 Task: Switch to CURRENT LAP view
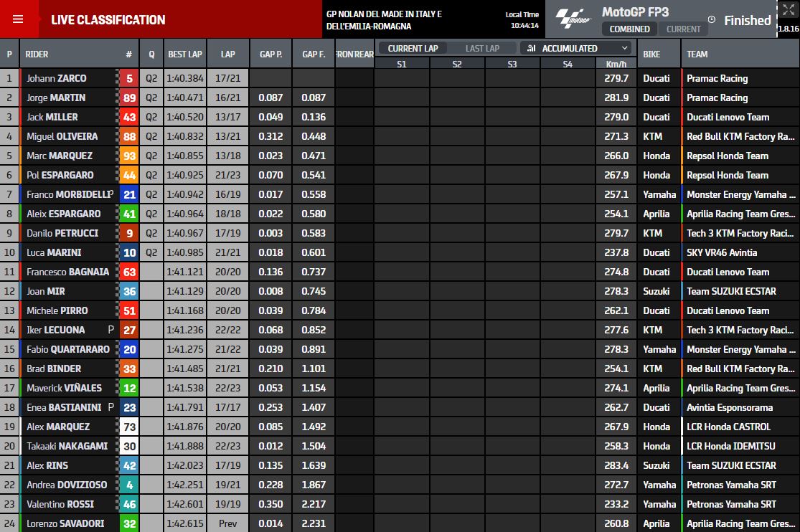pyautogui.click(x=413, y=49)
